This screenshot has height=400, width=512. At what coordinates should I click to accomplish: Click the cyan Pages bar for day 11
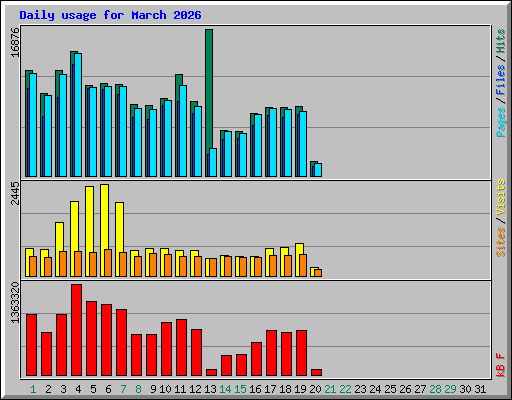coord(183,131)
